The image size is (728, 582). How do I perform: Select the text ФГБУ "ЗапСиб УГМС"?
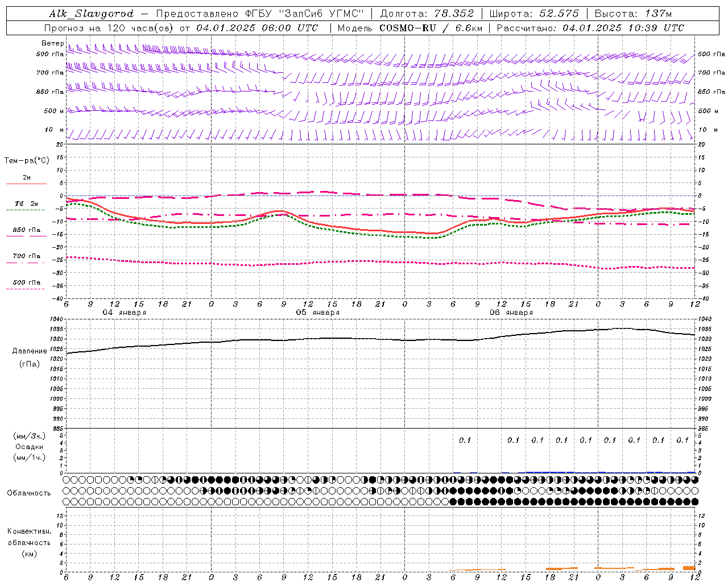304,14
